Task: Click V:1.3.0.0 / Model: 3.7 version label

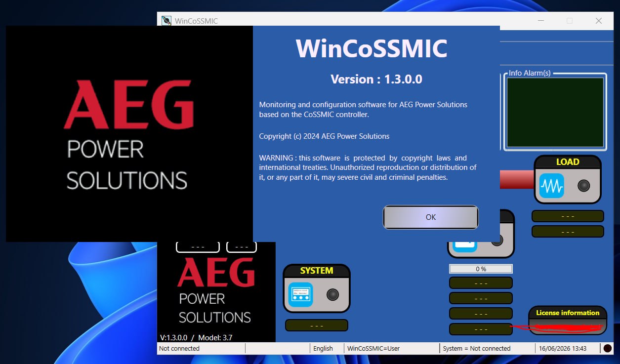Action: 196,338
